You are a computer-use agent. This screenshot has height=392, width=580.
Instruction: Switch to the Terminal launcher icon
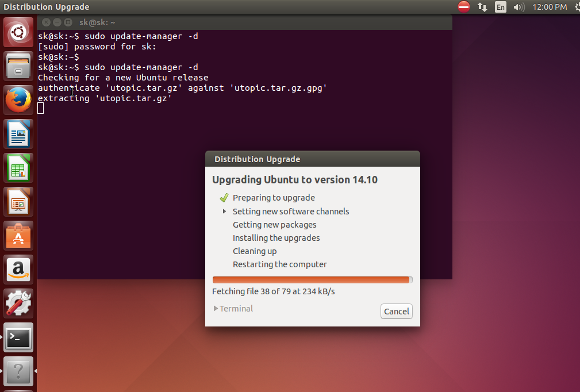[18, 338]
